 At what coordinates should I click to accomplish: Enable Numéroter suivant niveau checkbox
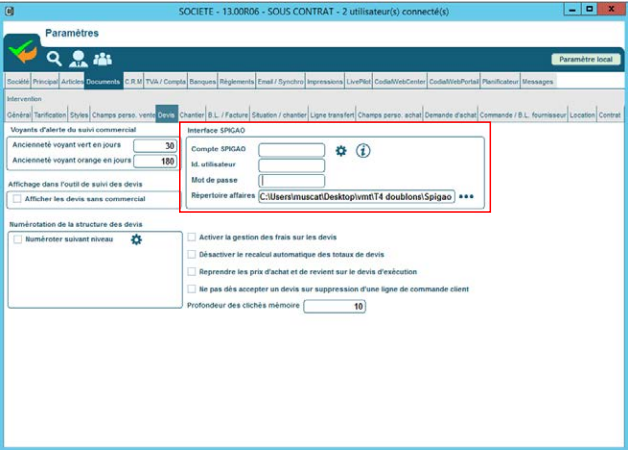18,239
